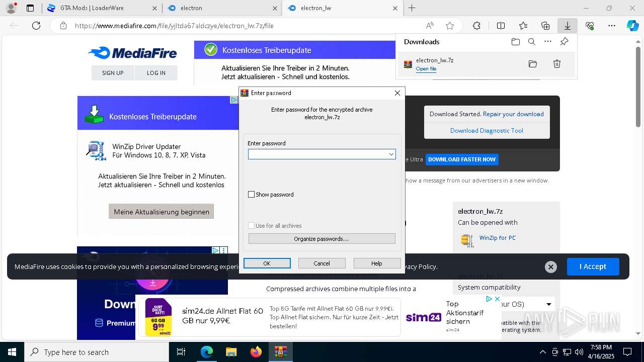Pin the Downloads panel
Screen dimensions: 644x362
(565, 42)
